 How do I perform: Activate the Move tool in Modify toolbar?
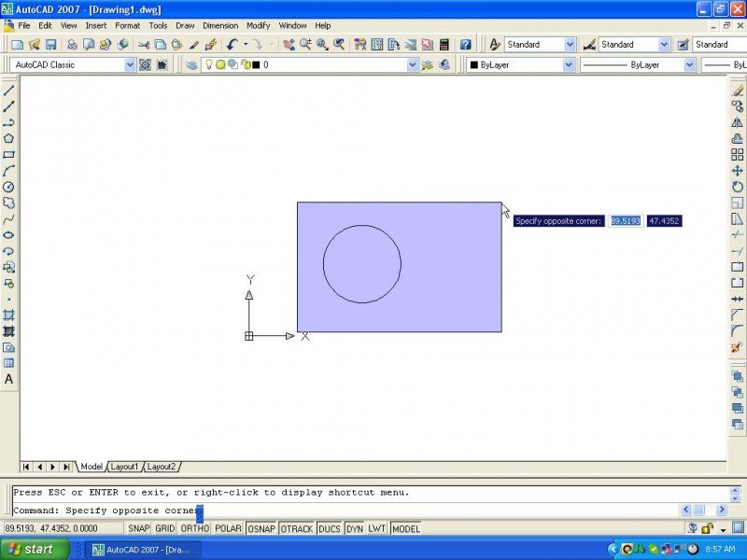tap(737, 171)
